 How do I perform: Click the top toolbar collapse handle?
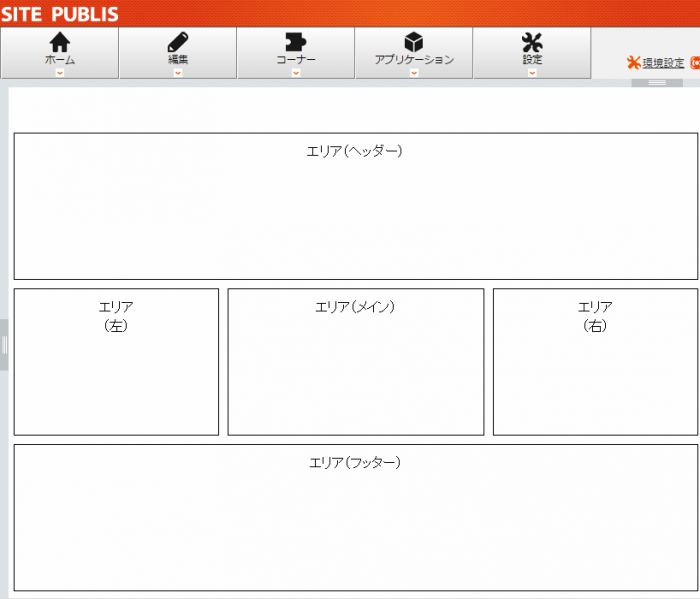[x=657, y=83]
